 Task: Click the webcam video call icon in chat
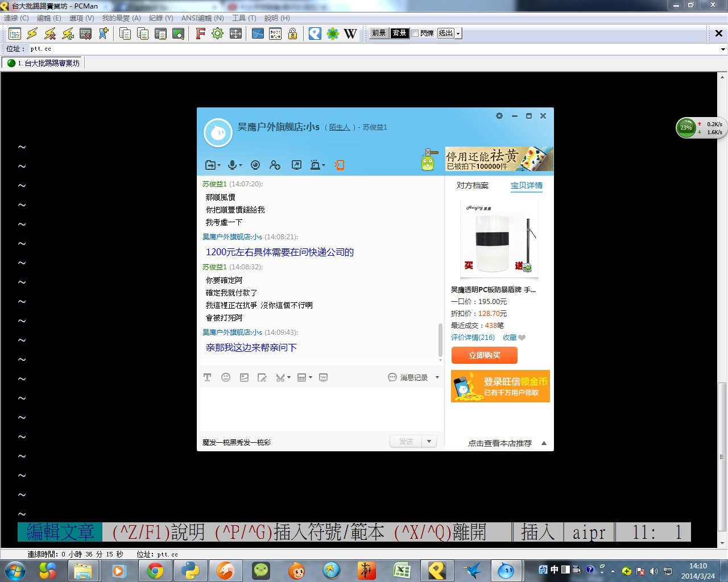pyautogui.click(x=255, y=165)
